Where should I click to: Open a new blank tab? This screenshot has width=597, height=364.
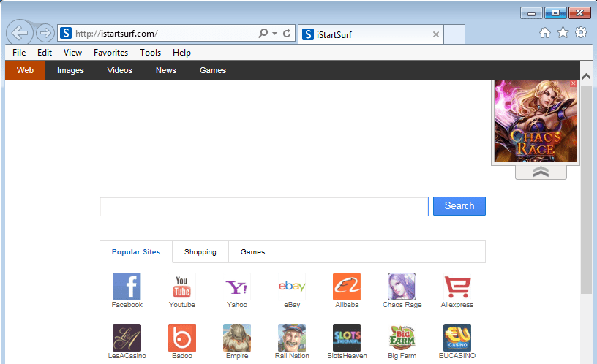point(454,34)
